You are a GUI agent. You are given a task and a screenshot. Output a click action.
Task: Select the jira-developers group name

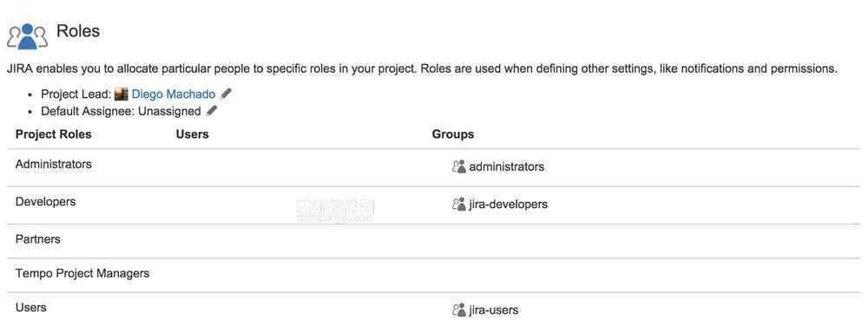click(x=508, y=204)
